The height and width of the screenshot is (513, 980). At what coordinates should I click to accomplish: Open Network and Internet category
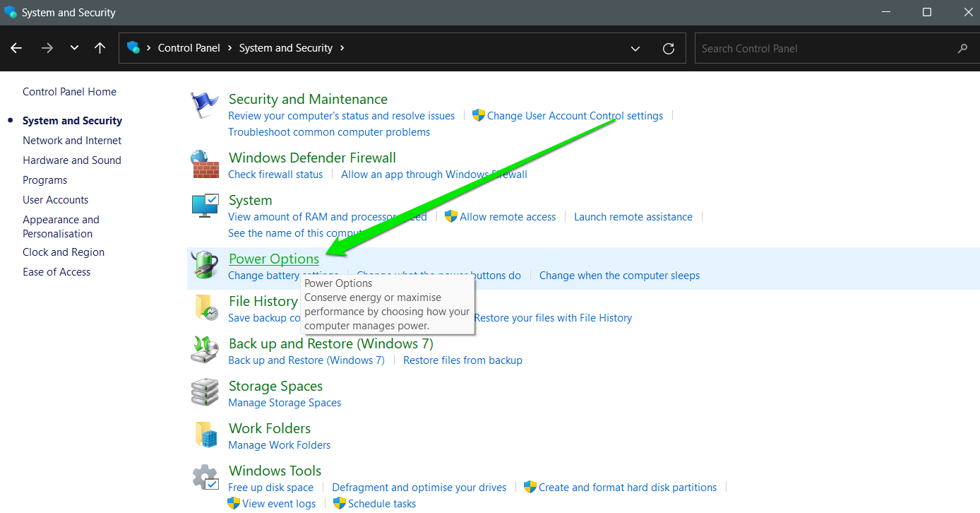tap(72, 141)
